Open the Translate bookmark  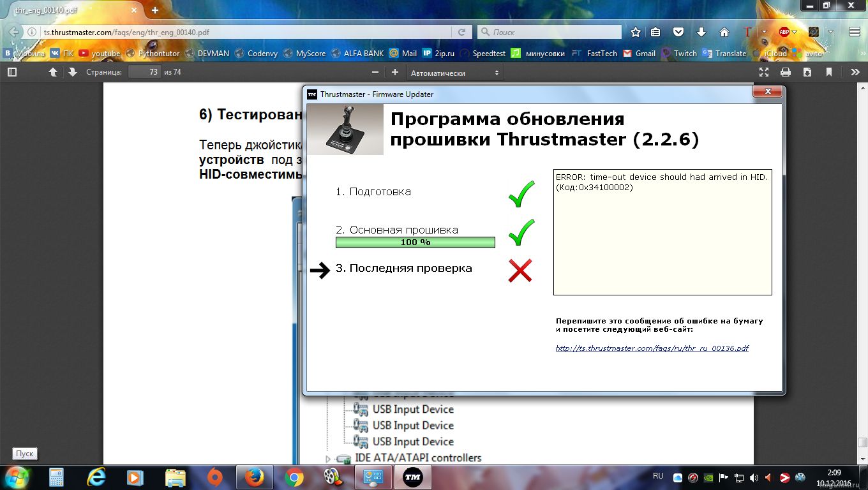[724, 54]
